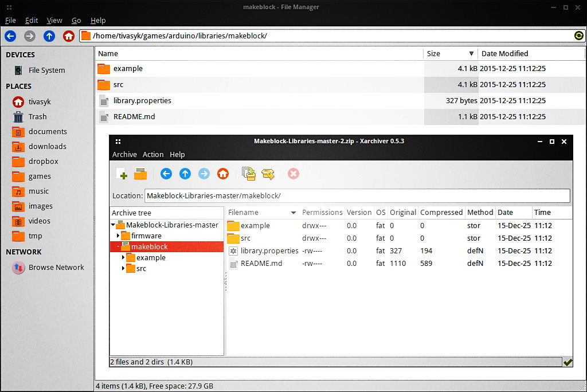Viewport: 587px width, 392px height.
Task: Open dropbox folder in sidebar
Action: 35,162
